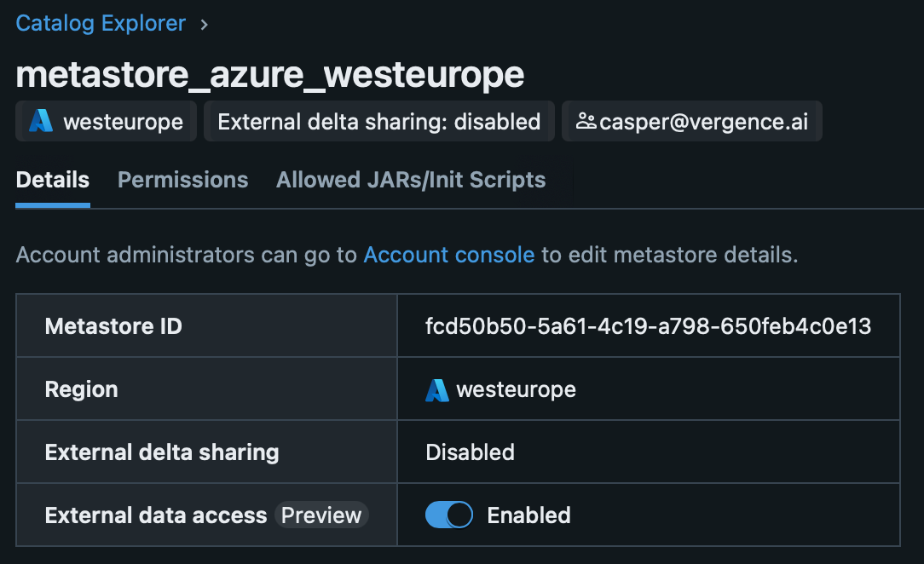Viewport: 924px width, 564px height.
Task: Click the Azure logo in the westeurope badge
Action: click(41, 122)
